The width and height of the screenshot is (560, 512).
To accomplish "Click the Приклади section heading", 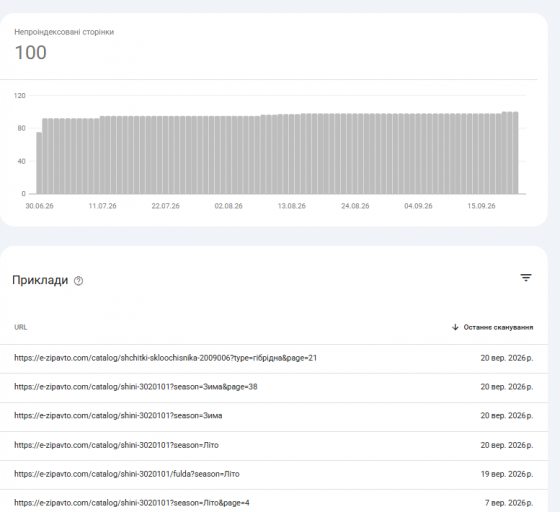I will (40, 280).
